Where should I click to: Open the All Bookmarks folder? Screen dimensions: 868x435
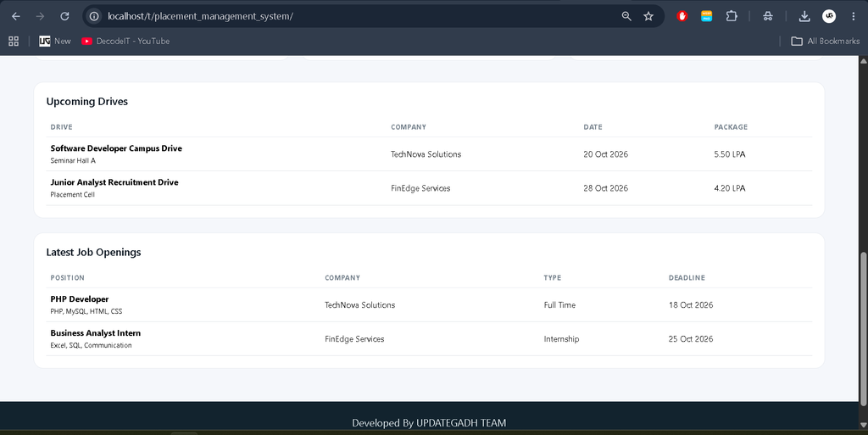[x=825, y=41]
